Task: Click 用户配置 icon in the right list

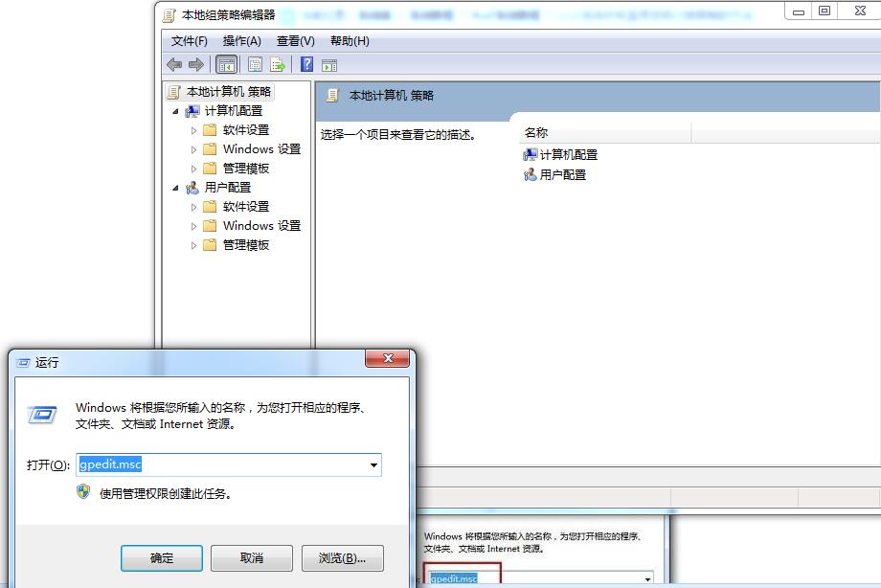Action: 530,175
